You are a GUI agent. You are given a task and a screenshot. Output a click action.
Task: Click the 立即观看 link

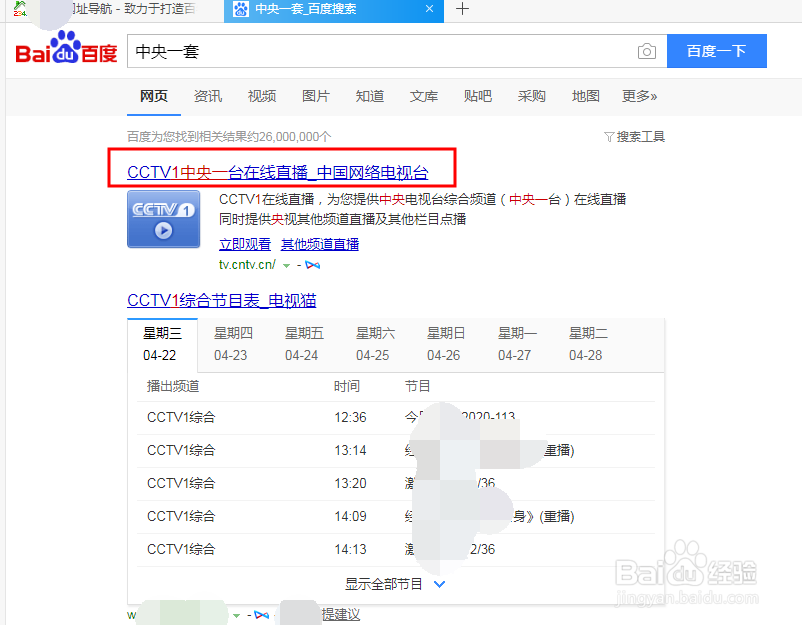[245, 244]
